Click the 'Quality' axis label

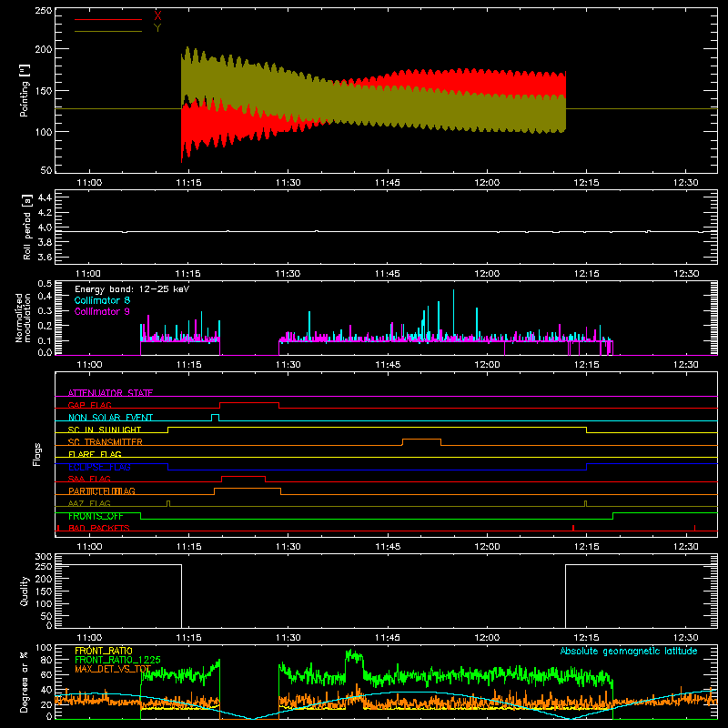click(25, 591)
